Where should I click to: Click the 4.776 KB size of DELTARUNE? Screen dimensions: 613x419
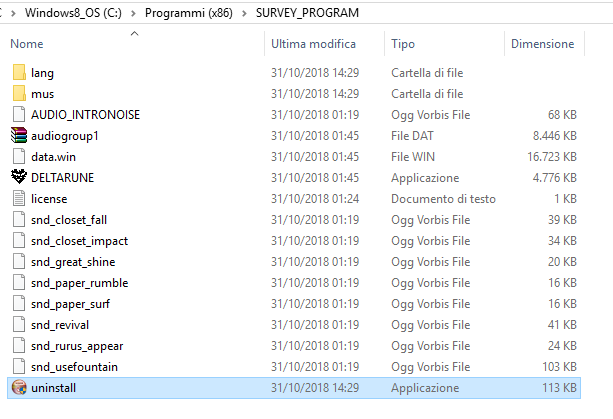(x=555, y=177)
